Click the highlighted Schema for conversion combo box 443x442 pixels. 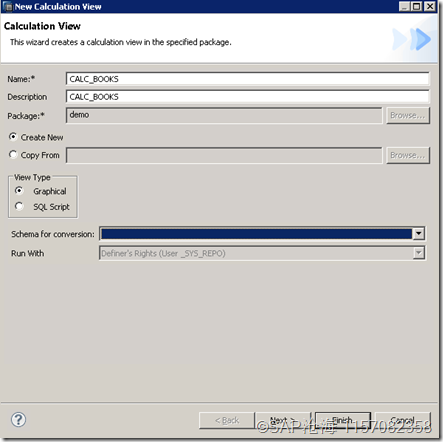point(262,234)
